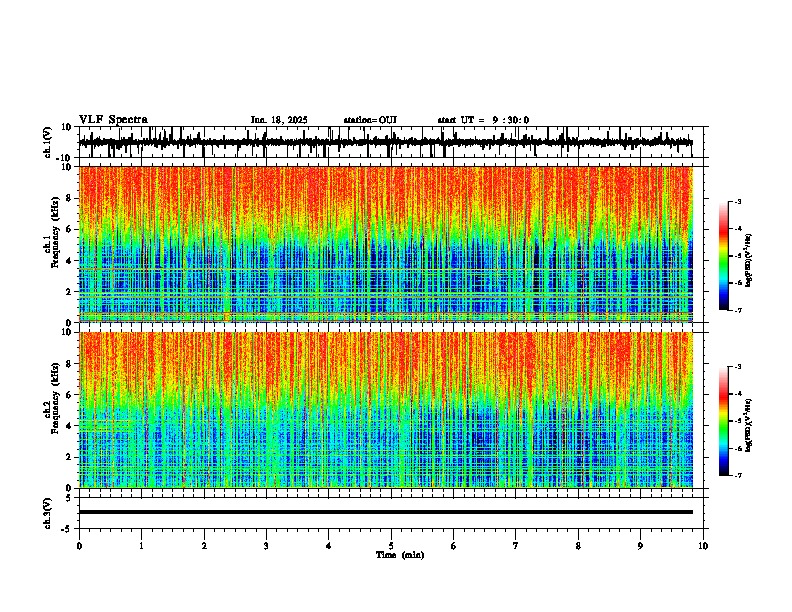This screenshot has width=792, height=612.
Task: Click the ch.3(V) axis label
Action: coord(48,513)
